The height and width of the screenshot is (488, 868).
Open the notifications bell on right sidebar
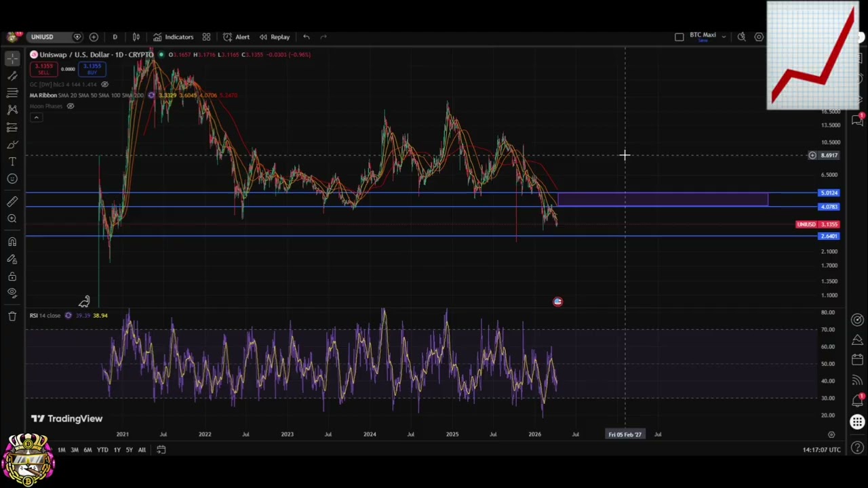[x=858, y=401]
